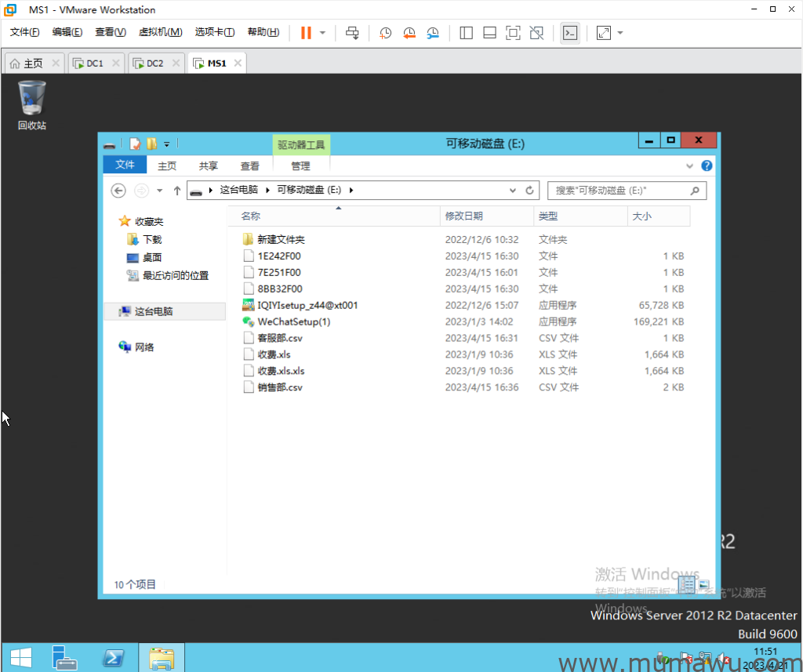Toggle the large icons view in status bar
The height and width of the screenshot is (672, 803).
(703, 585)
